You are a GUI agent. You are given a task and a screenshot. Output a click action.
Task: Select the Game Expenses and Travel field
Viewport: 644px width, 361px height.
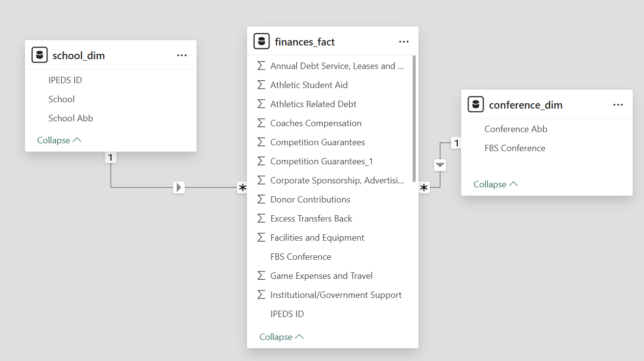point(321,276)
